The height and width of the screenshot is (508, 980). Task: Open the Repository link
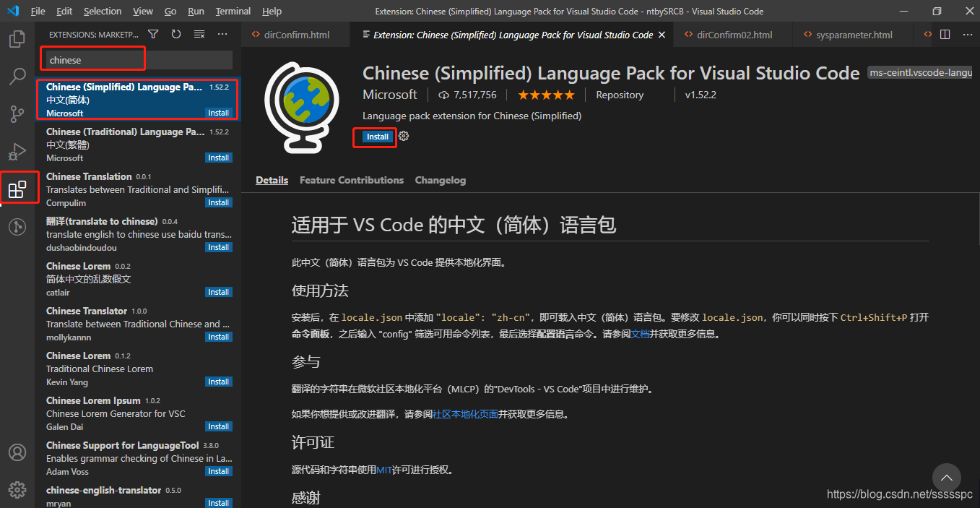coord(620,95)
